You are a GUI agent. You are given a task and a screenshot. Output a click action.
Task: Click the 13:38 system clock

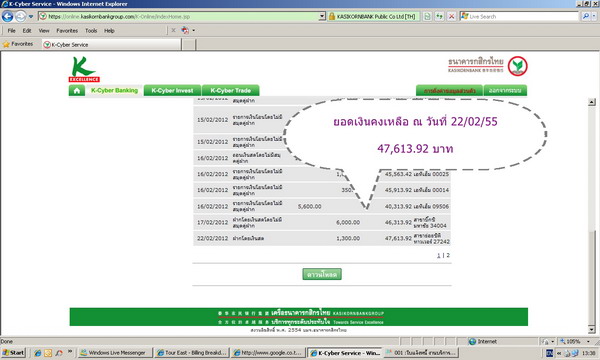point(588,353)
